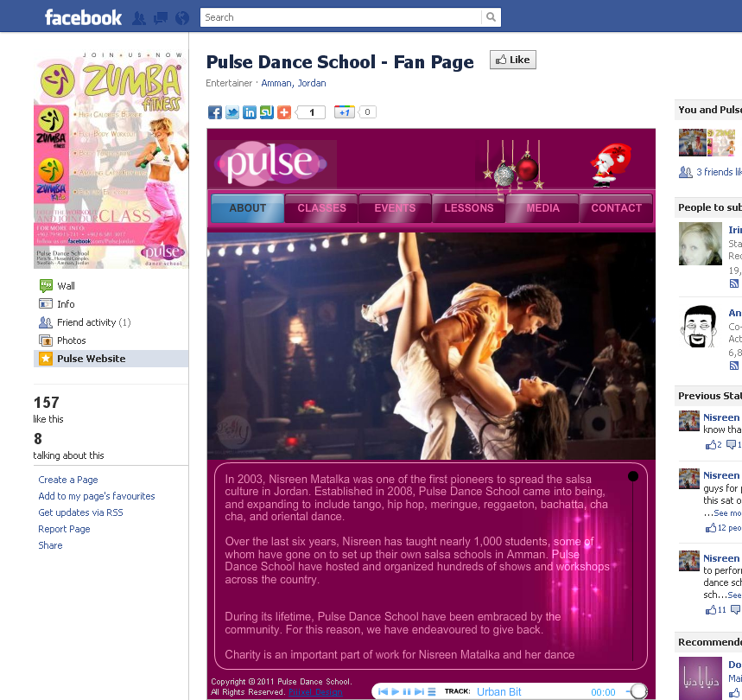742x700 pixels.
Task: Pause the music track
Action: (407, 692)
